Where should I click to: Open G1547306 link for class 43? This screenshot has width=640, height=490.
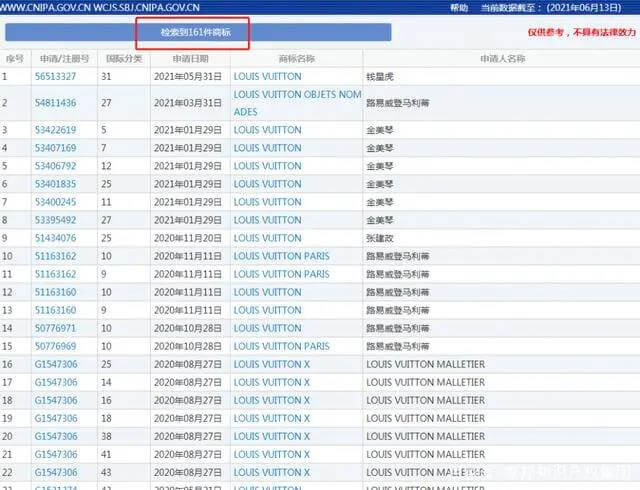pyautogui.click(x=56, y=472)
